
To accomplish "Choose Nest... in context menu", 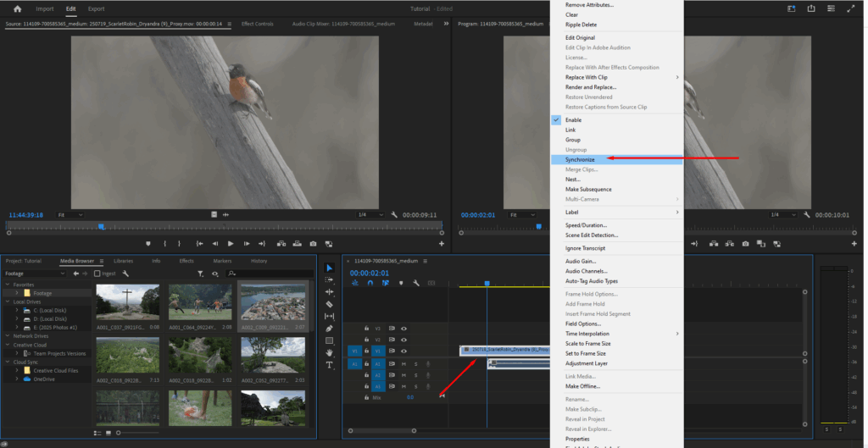I will 617,180.
